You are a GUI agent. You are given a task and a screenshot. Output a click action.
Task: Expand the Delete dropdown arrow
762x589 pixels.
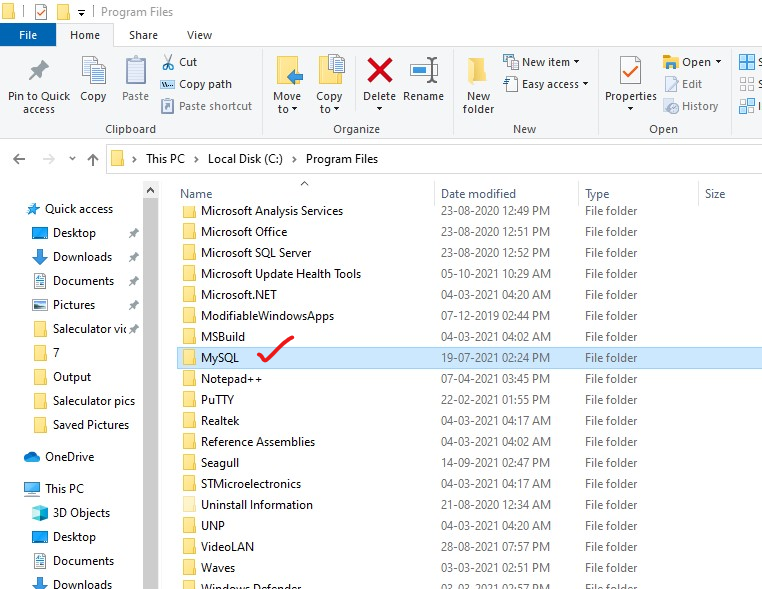coord(380,109)
